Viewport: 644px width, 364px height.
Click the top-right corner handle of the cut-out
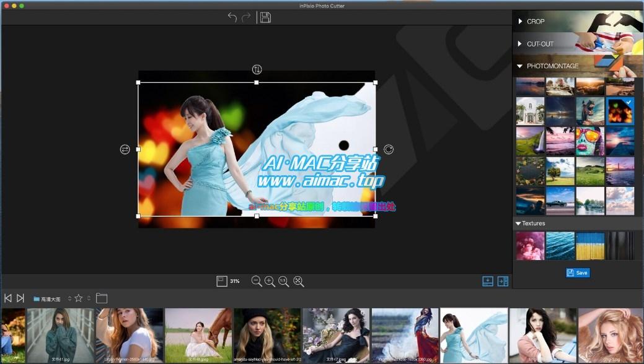pyautogui.click(x=376, y=82)
